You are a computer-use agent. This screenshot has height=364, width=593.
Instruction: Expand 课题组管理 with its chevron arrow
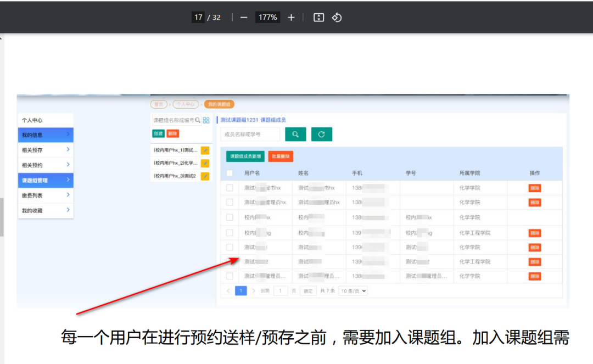68,180
